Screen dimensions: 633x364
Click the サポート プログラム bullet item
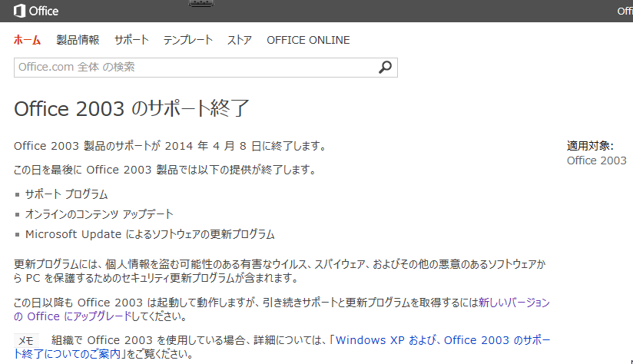coord(66,194)
